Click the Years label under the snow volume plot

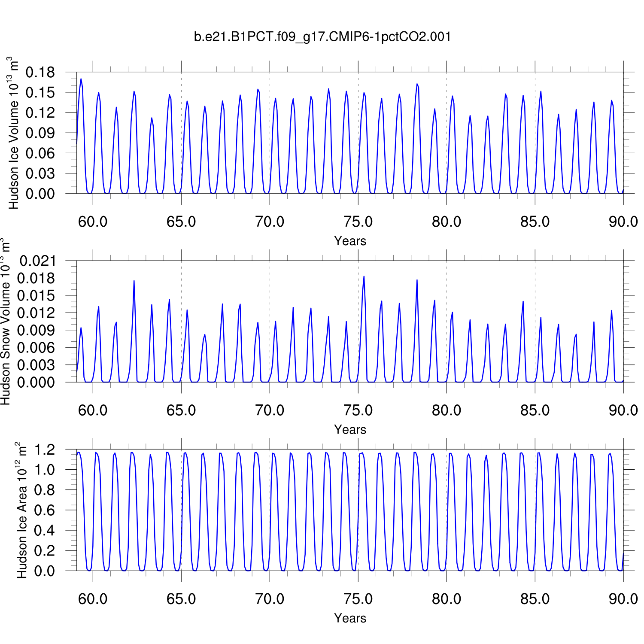point(350,429)
